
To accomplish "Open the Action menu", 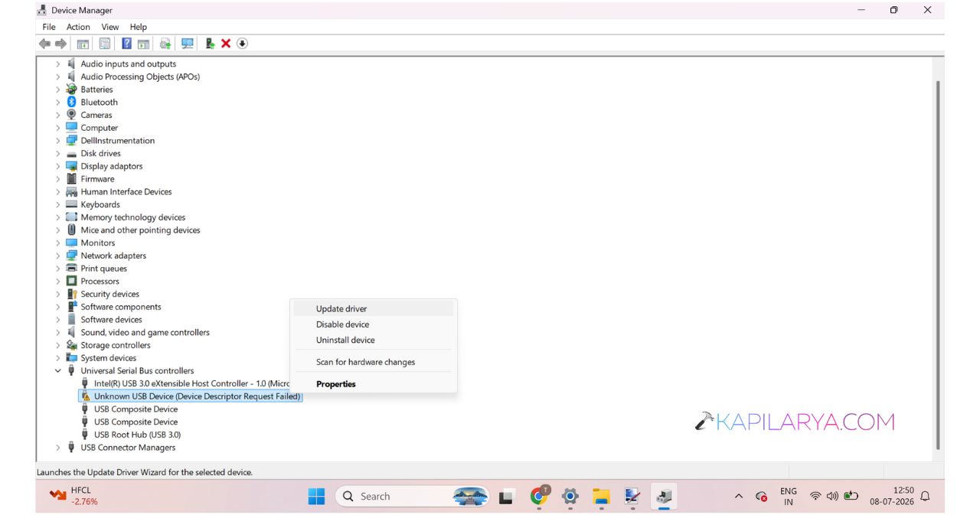I will pos(78,27).
